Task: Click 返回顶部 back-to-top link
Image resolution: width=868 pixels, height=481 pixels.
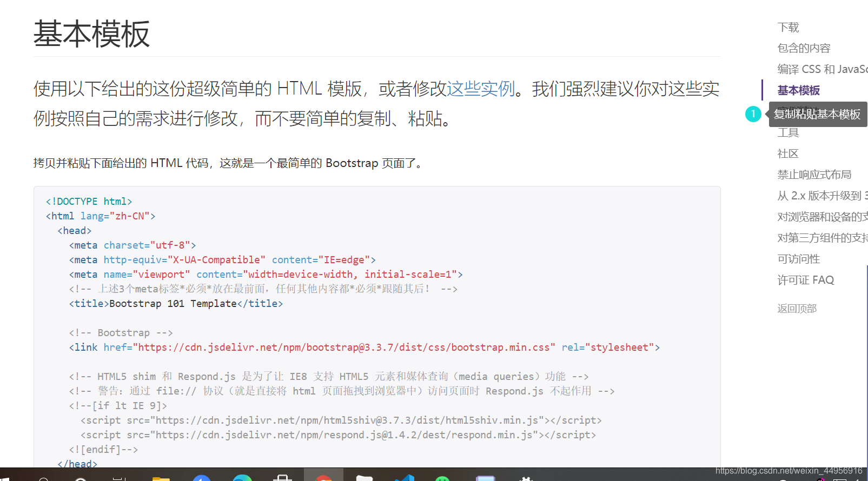Action: click(797, 309)
